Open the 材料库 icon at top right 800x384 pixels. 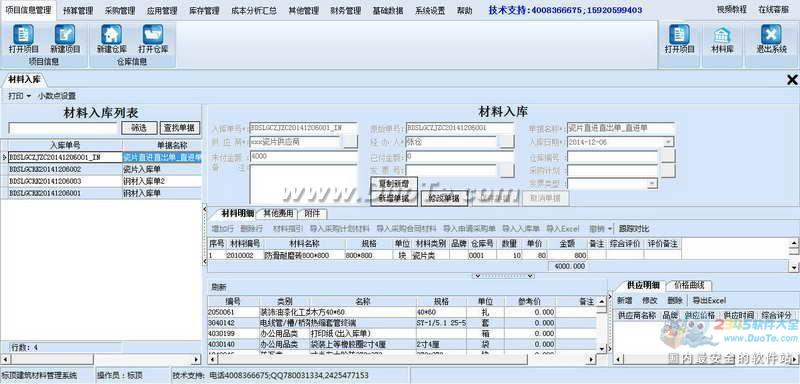point(722,39)
